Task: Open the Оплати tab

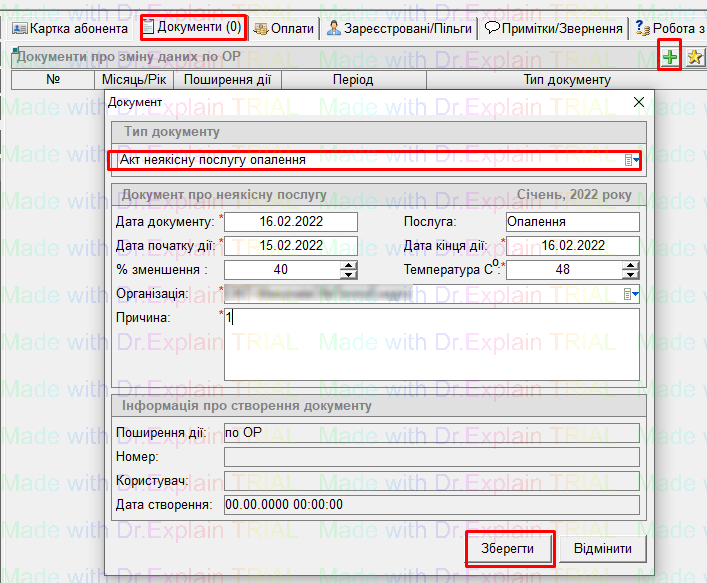Action: (x=284, y=28)
